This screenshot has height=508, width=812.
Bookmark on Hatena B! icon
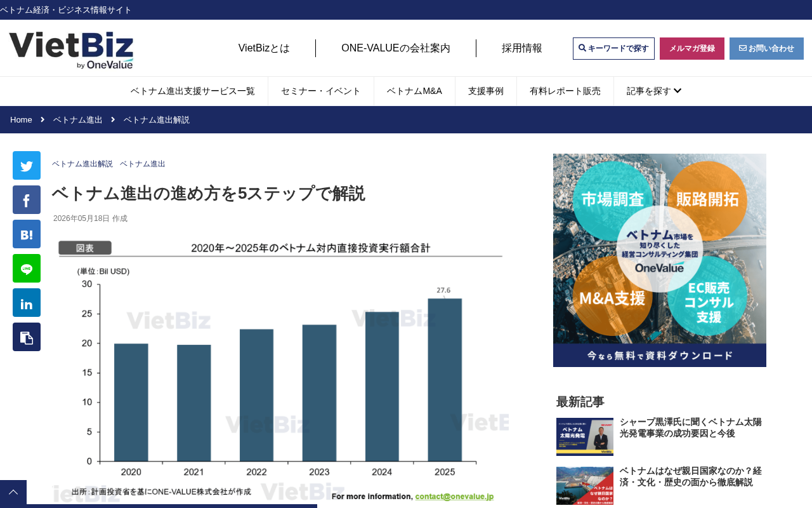click(27, 234)
